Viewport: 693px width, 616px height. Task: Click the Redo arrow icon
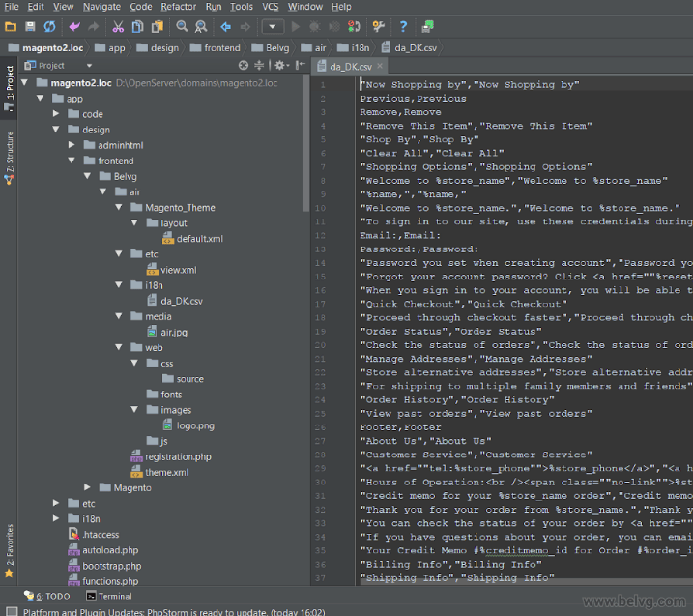93,27
